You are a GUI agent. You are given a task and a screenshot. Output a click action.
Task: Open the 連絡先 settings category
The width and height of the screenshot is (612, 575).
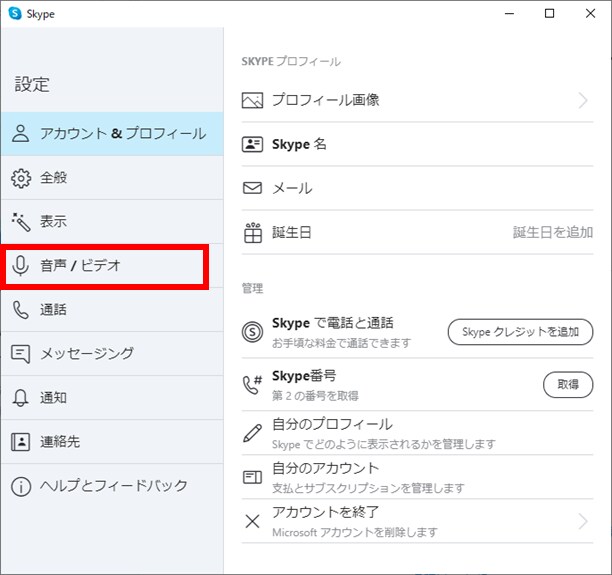click(112, 442)
